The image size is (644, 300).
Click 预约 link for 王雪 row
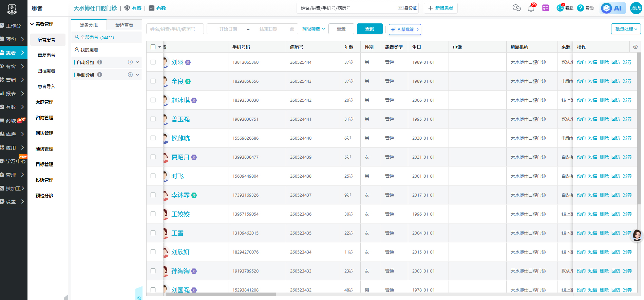click(x=581, y=233)
